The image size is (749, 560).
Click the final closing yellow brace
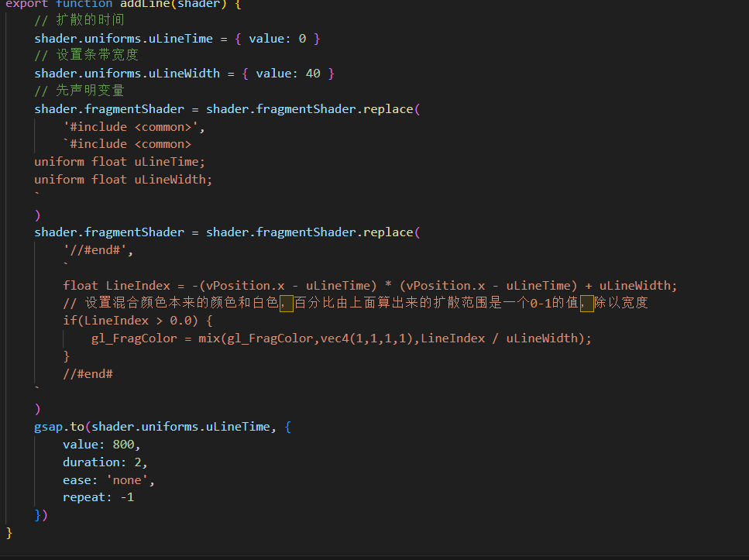[x=9, y=533]
